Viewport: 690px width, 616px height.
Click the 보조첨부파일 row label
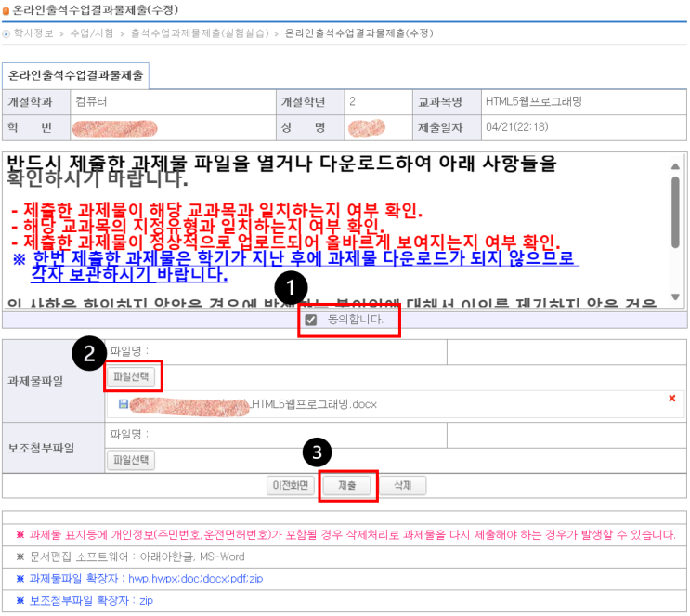coord(41,448)
